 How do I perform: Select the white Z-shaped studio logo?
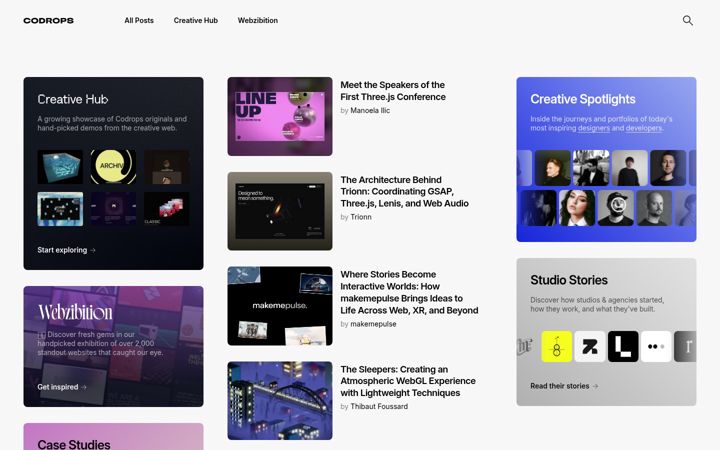(590, 347)
